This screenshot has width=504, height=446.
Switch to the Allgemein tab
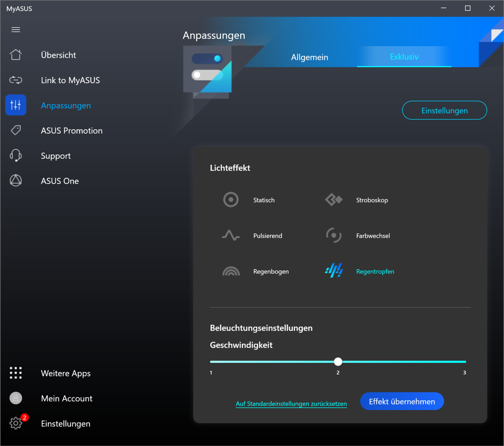pos(309,57)
